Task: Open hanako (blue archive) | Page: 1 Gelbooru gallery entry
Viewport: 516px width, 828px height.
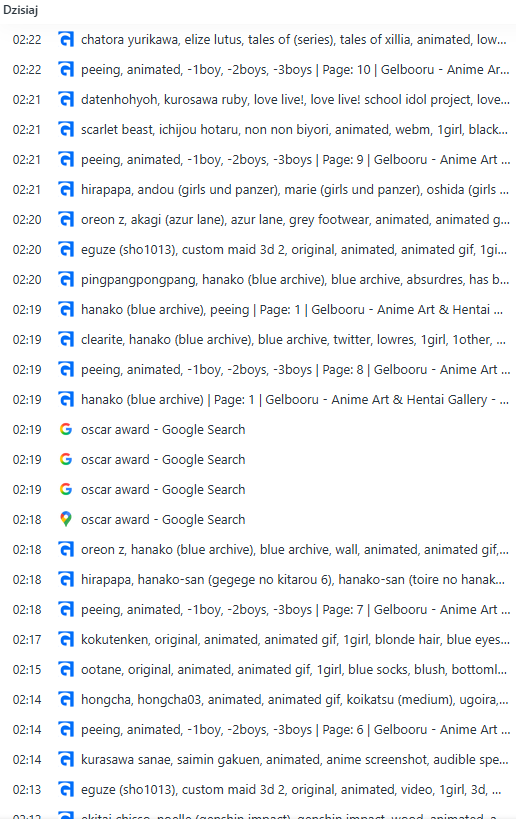Action: pyautogui.click(x=295, y=400)
